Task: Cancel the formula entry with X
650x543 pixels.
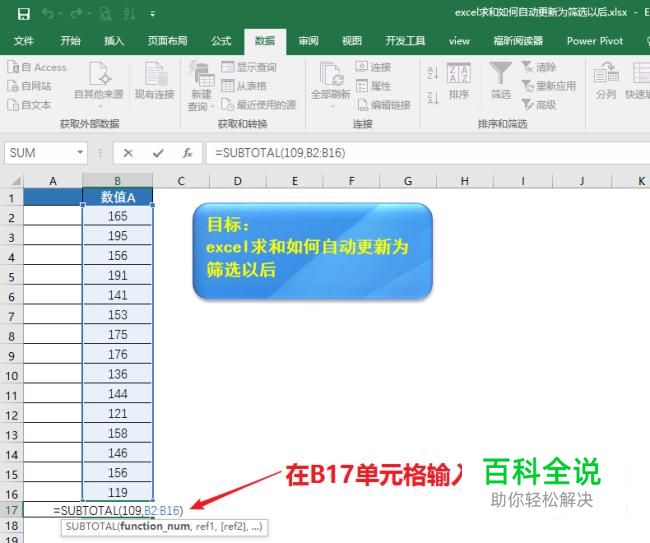Action: pos(128,153)
